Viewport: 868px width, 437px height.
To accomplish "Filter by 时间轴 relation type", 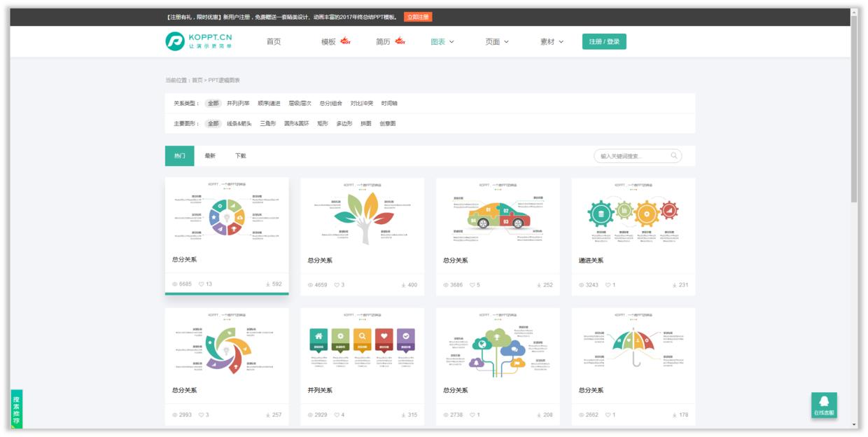I will (389, 103).
